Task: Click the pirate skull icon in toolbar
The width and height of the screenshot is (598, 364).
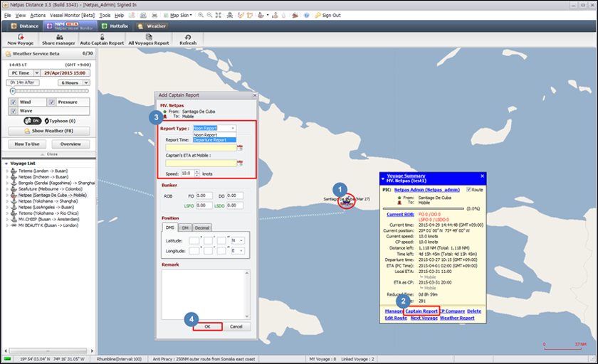Action: 229,15
